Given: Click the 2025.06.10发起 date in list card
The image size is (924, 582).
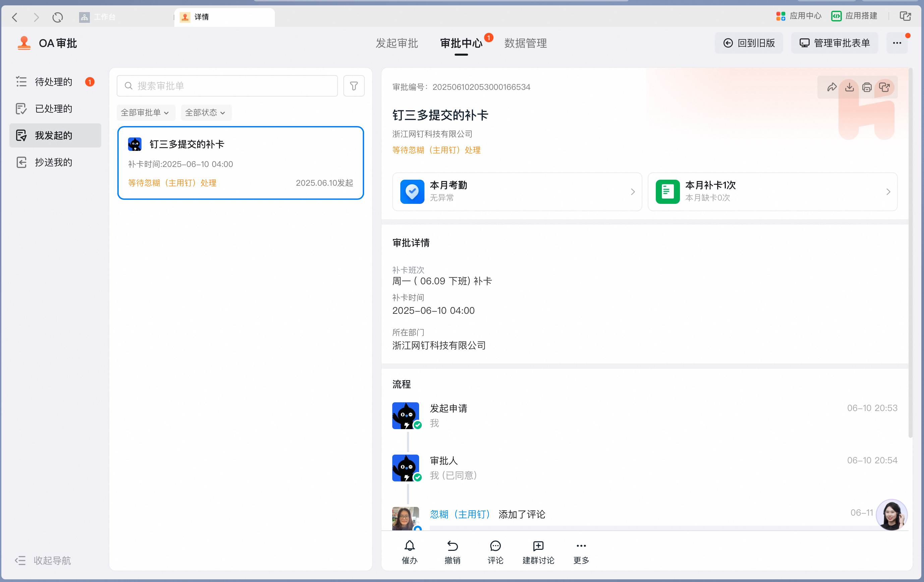Looking at the screenshot, I should [x=324, y=183].
